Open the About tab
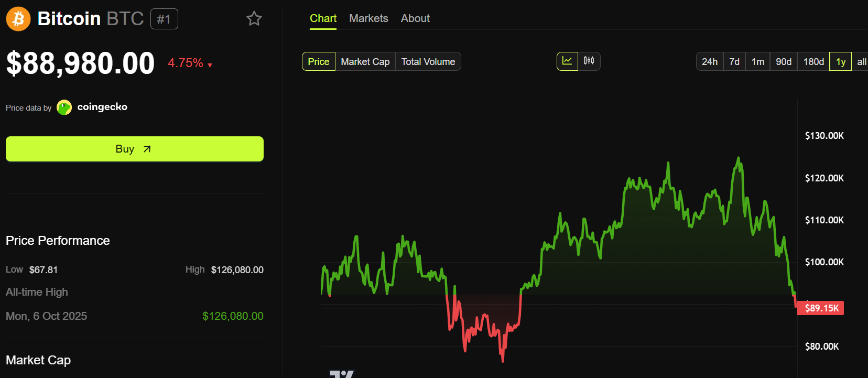This screenshot has height=378, width=868. 415,18
